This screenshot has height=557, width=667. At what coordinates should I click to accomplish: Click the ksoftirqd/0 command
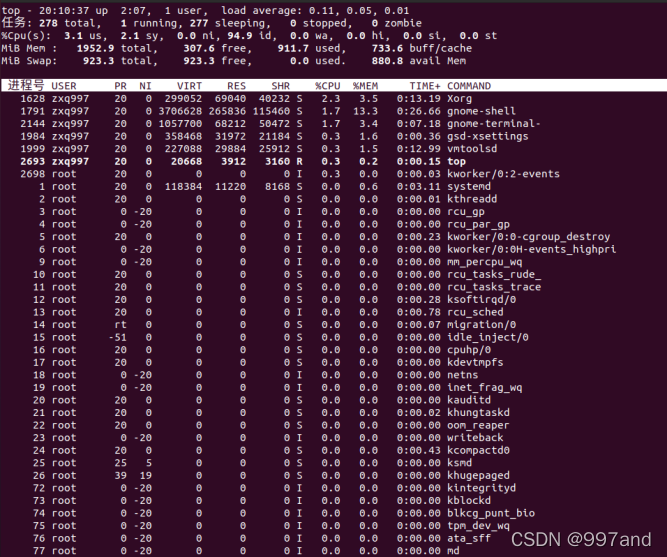pos(482,300)
